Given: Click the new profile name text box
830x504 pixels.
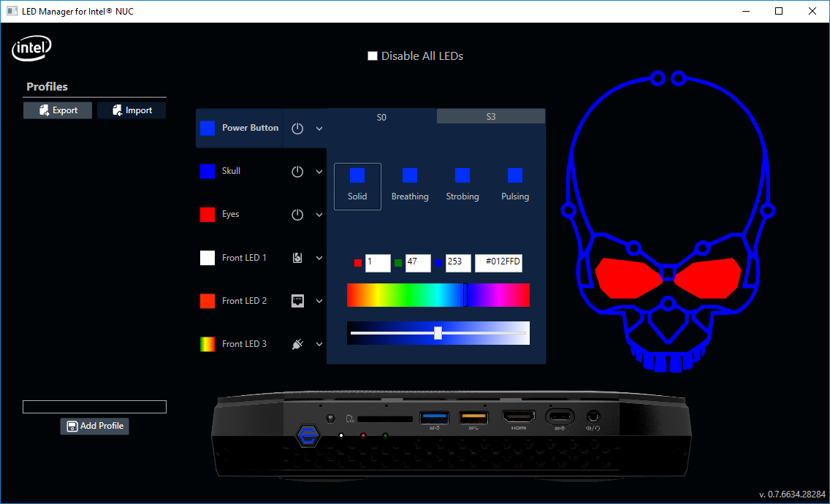Looking at the screenshot, I should point(95,407).
